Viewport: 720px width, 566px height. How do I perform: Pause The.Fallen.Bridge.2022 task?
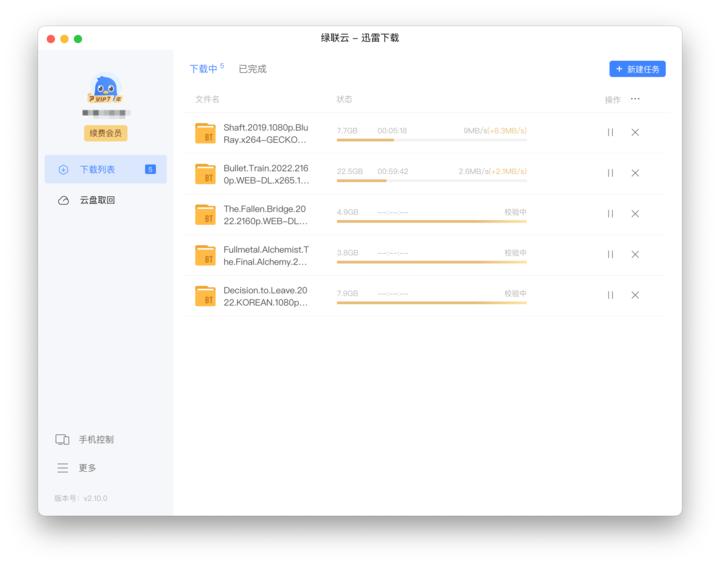(x=610, y=213)
